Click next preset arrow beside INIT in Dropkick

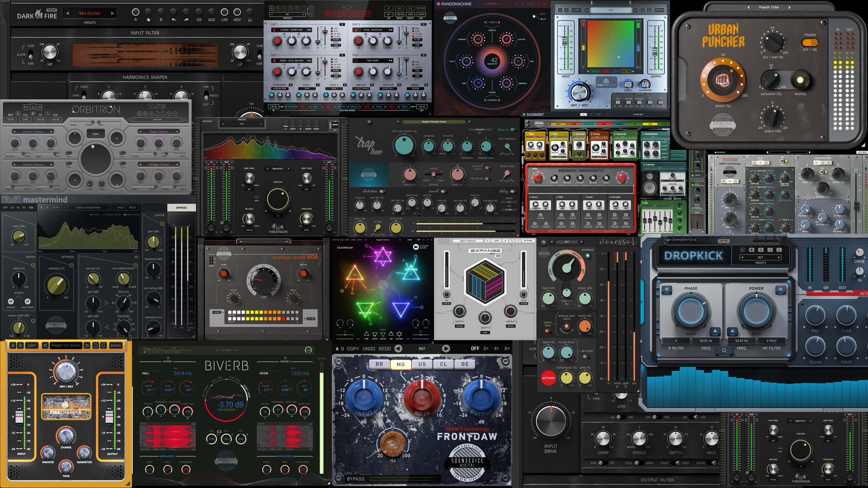coord(779,257)
